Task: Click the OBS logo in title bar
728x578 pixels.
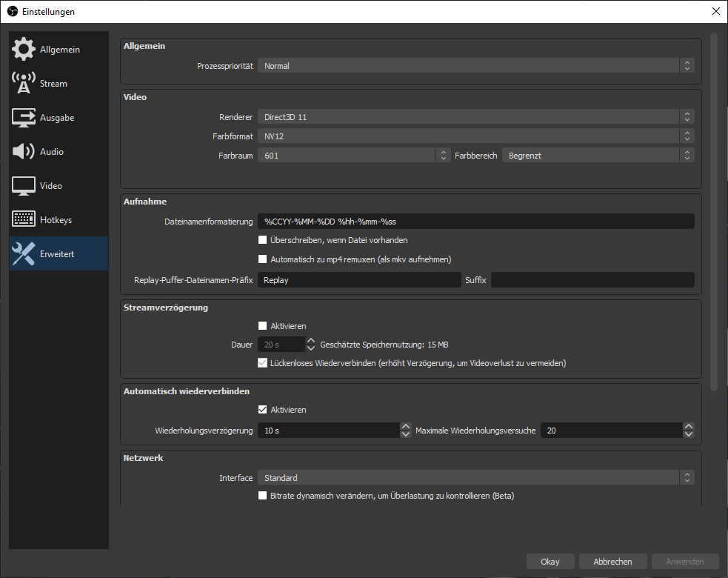Action: point(12,12)
